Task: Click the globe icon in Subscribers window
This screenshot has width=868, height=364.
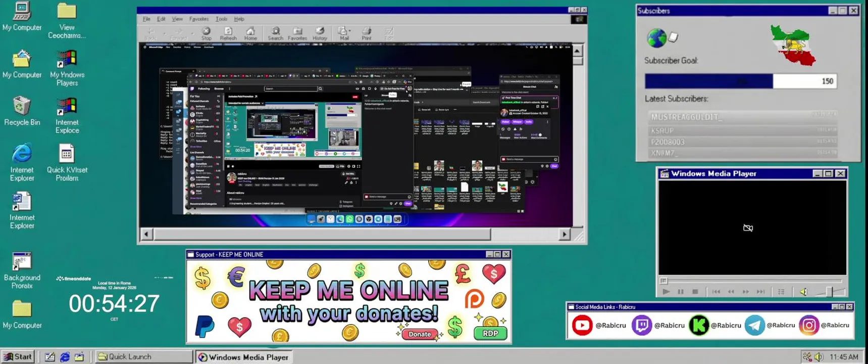Action: tap(656, 38)
